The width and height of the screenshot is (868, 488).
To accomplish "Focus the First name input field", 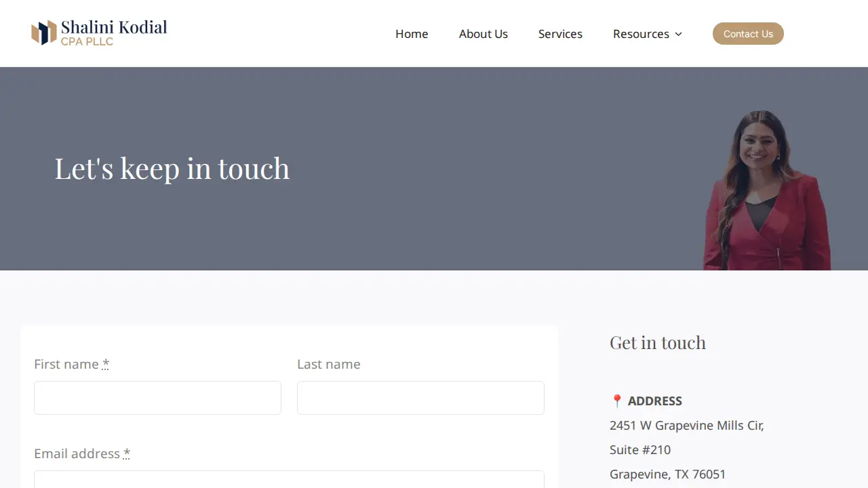I will [157, 398].
